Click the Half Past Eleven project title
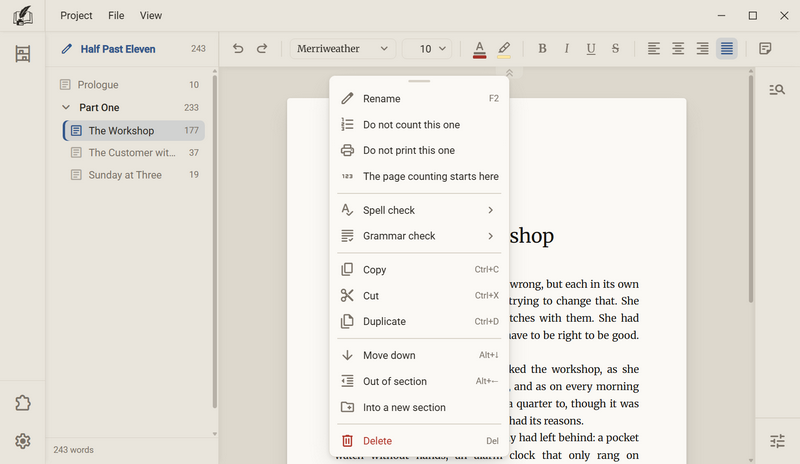Screen dimensions: 800x464 point(118,49)
